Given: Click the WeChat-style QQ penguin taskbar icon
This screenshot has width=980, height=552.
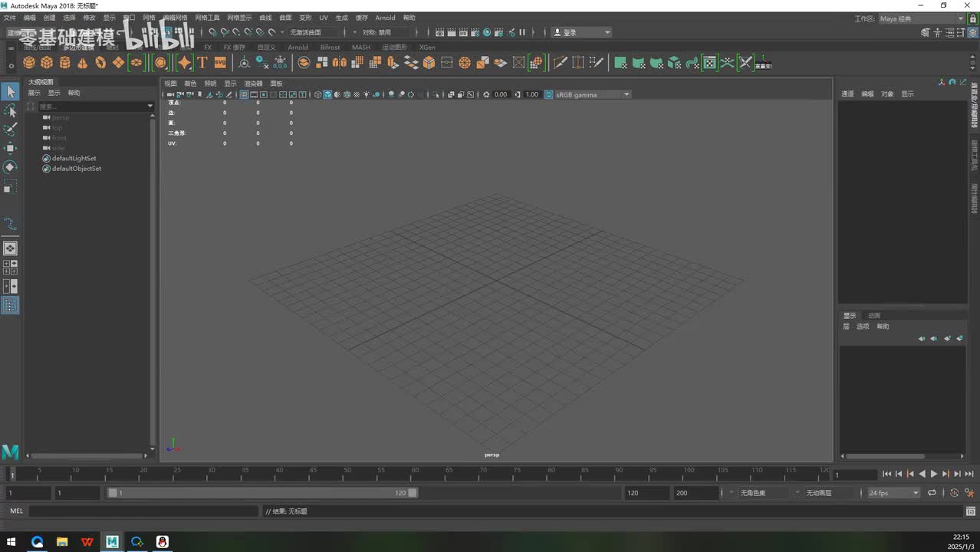Looking at the screenshot, I should click(x=162, y=542).
